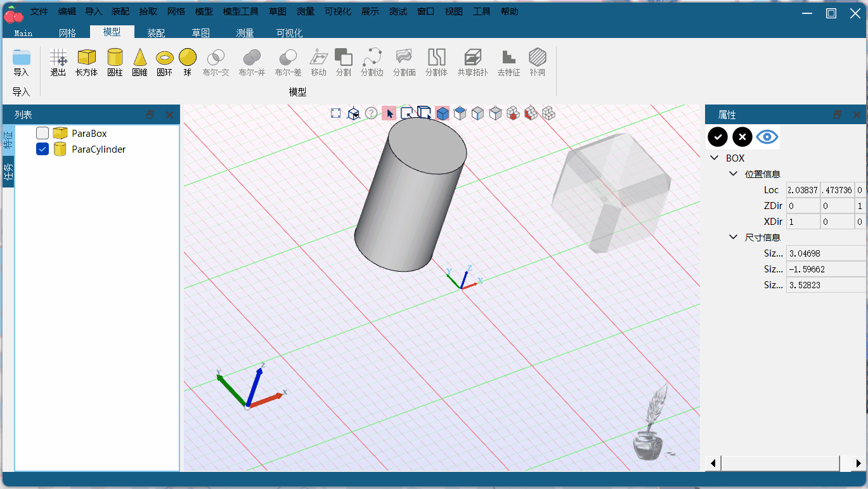Select ParaCylinder item in the list

[99, 149]
